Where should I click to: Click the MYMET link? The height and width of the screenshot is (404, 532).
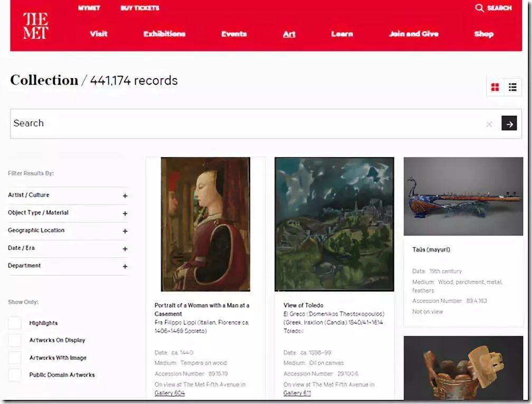click(89, 8)
